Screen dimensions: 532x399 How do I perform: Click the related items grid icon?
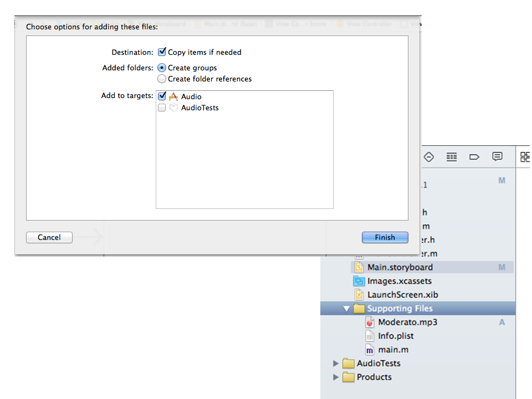[x=525, y=157]
